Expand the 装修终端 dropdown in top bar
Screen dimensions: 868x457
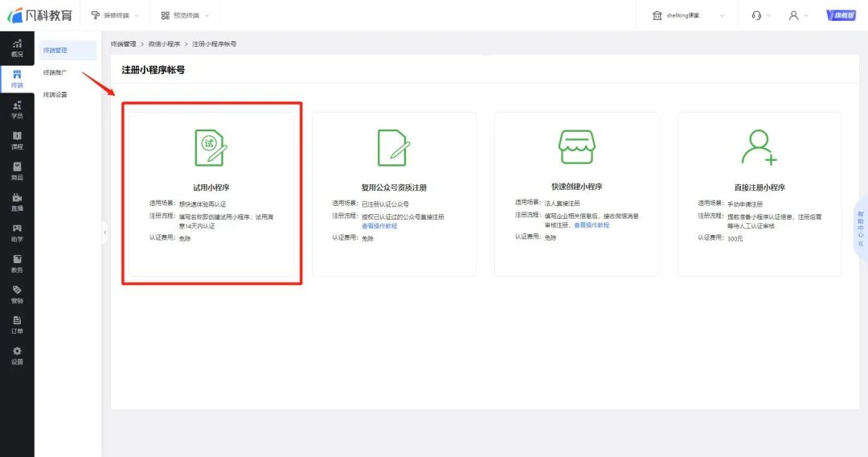[115, 15]
